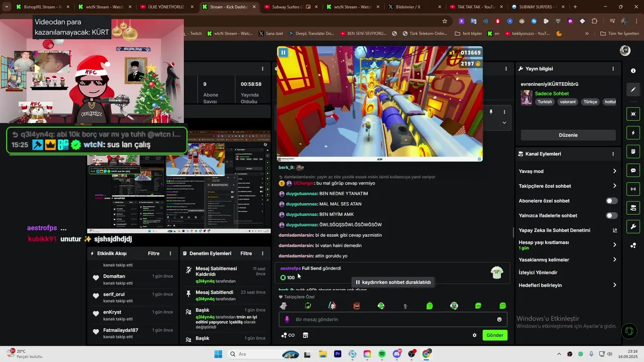Image resolution: width=644 pixels, height=362 pixels.
Task: Toggle Abonelere özel sohbet switch
Action: coord(611,201)
